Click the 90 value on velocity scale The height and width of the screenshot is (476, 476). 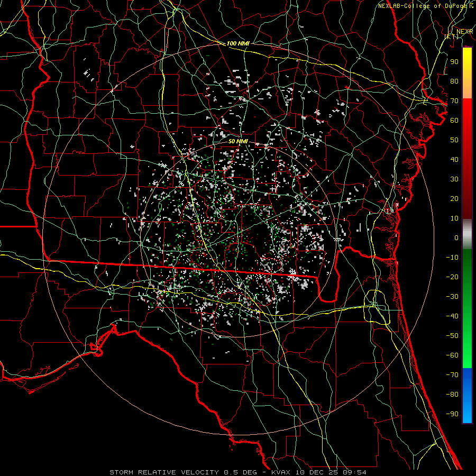tap(454, 62)
